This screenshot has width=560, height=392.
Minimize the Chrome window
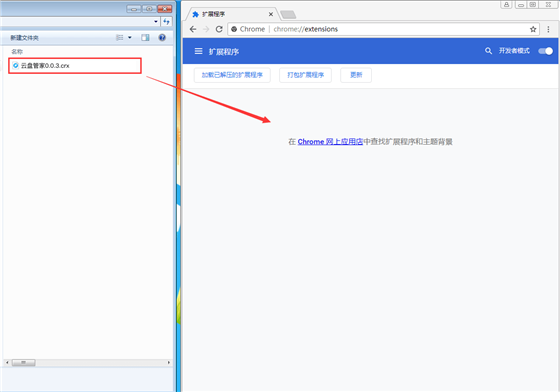pyautogui.click(x=521, y=5)
